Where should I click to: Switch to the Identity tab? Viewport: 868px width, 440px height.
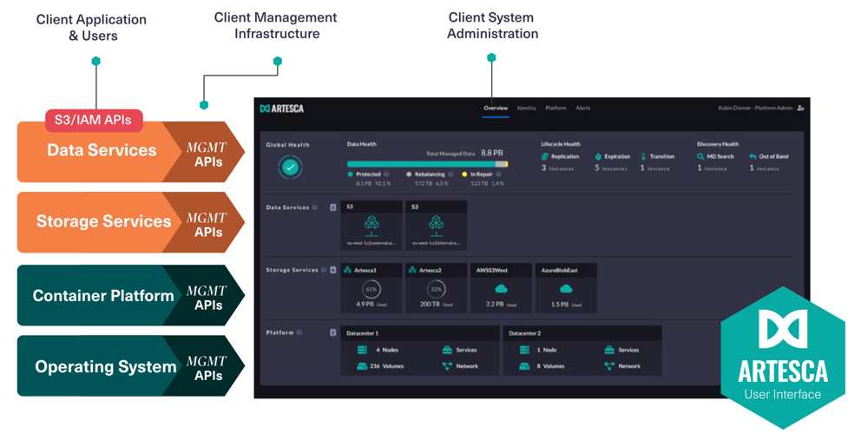tap(527, 108)
